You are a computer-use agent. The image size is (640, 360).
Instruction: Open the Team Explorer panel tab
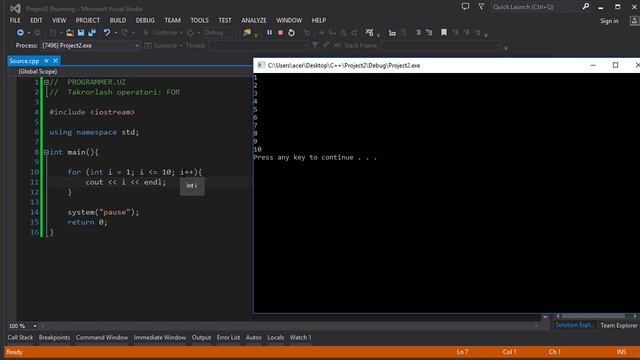pos(618,325)
